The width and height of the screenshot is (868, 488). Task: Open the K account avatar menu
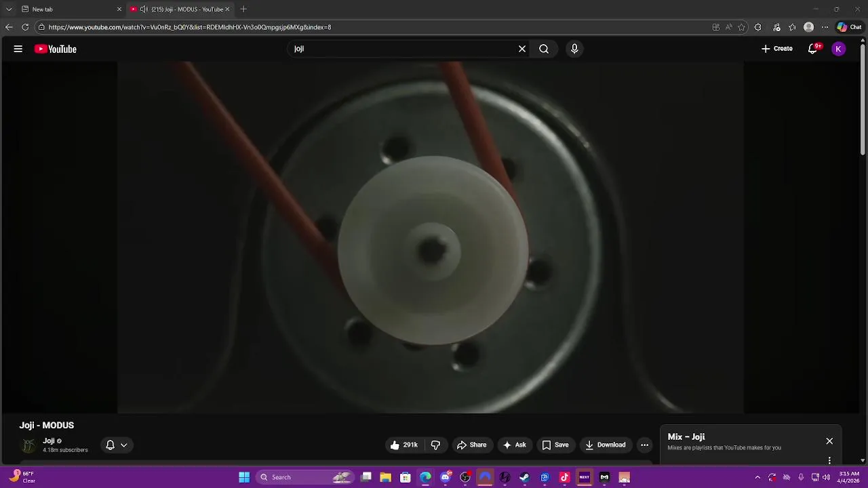pos(839,49)
